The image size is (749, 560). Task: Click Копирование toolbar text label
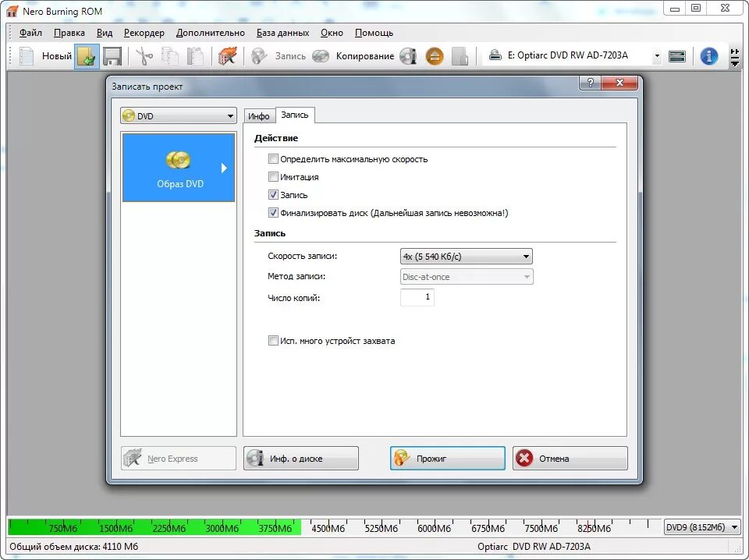point(365,56)
